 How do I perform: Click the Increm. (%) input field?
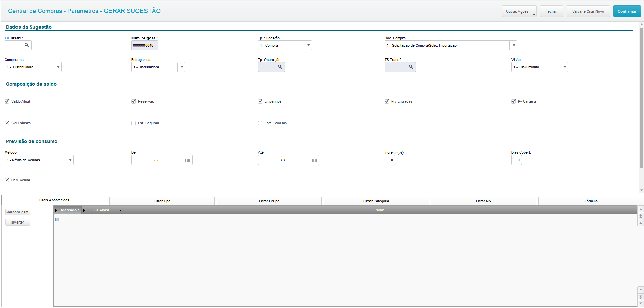(x=390, y=160)
